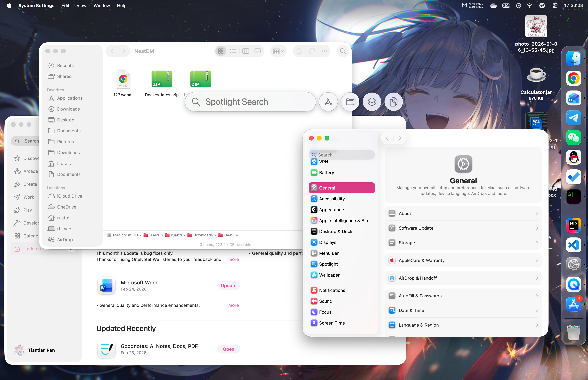Select Wallpaper in System Settings sidebar
This screenshot has width=588, height=380.
pos(329,275)
